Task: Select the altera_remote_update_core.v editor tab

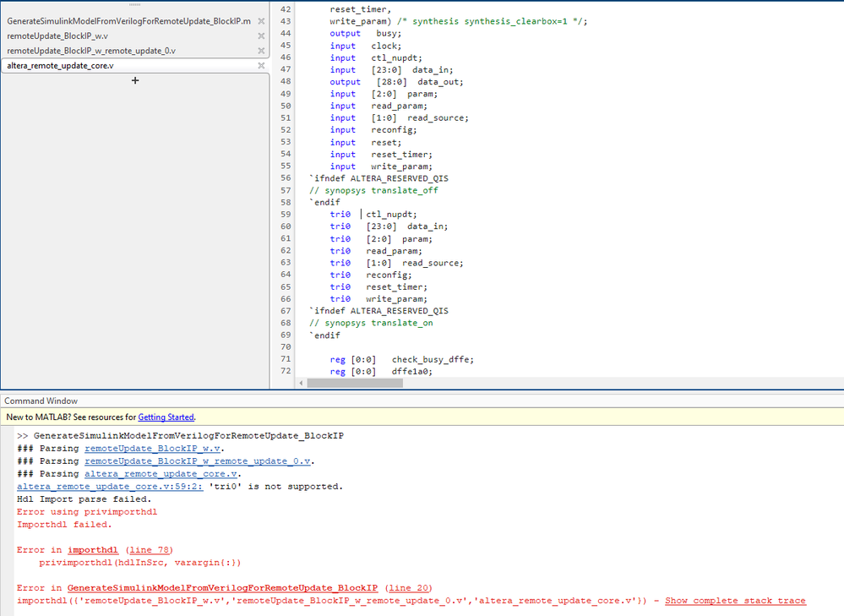Action: coord(60,66)
